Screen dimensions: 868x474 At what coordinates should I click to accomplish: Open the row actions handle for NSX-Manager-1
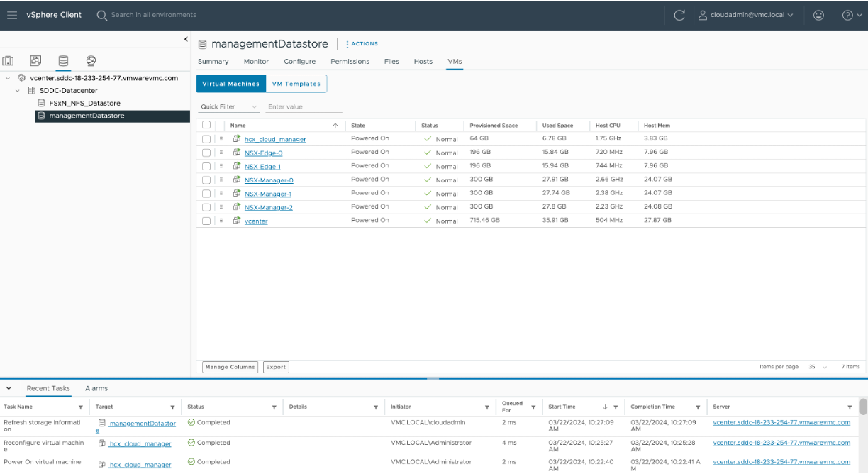click(221, 194)
